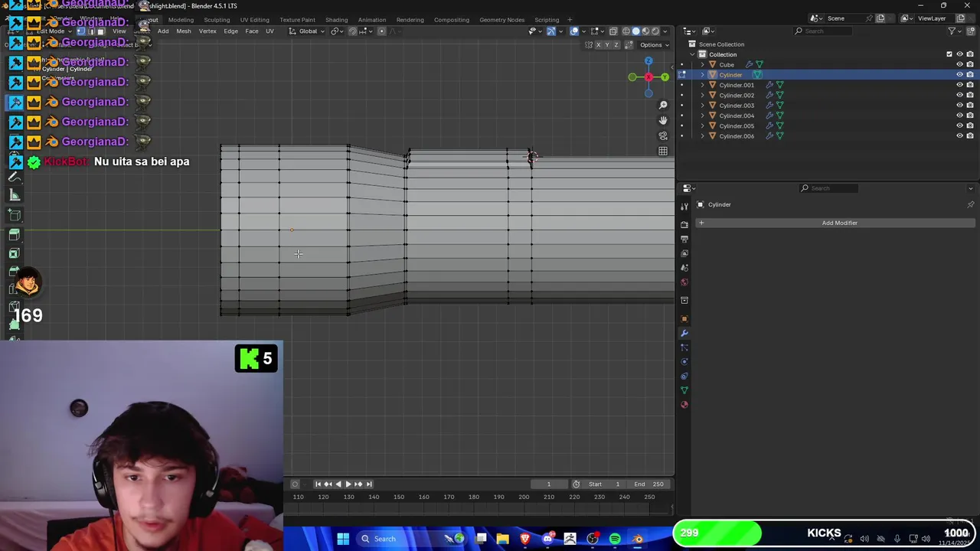Expand Cylinder.004 tree item
The height and width of the screenshot is (551, 980).
pos(702,116)
